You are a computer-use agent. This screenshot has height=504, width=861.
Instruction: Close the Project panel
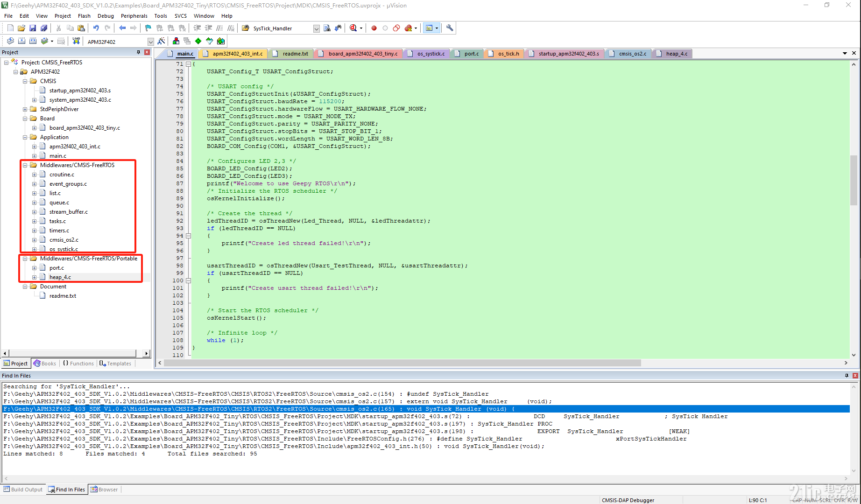[147, 52]
